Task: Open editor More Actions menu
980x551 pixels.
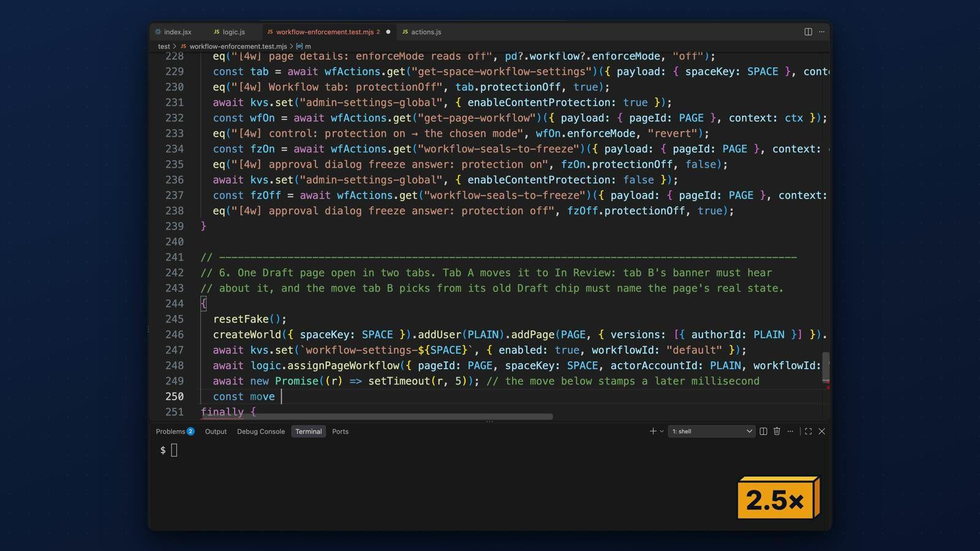Action: (x=822, y=32)
